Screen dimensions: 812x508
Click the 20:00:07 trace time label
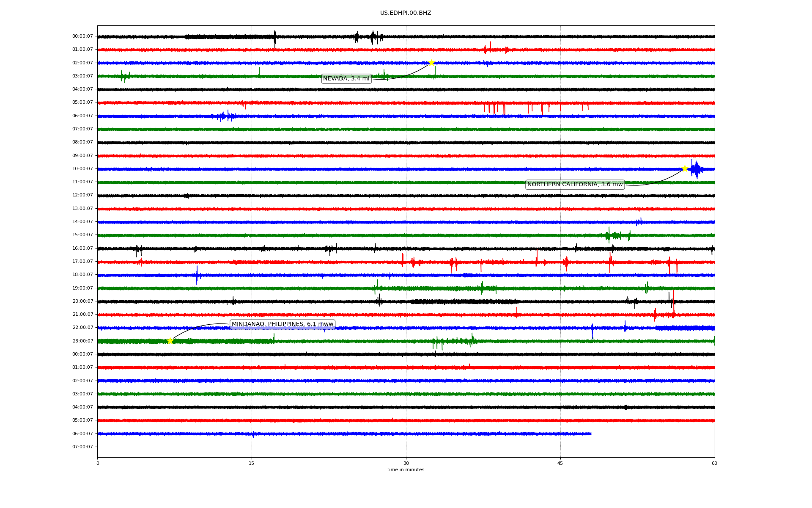point(82,301)
